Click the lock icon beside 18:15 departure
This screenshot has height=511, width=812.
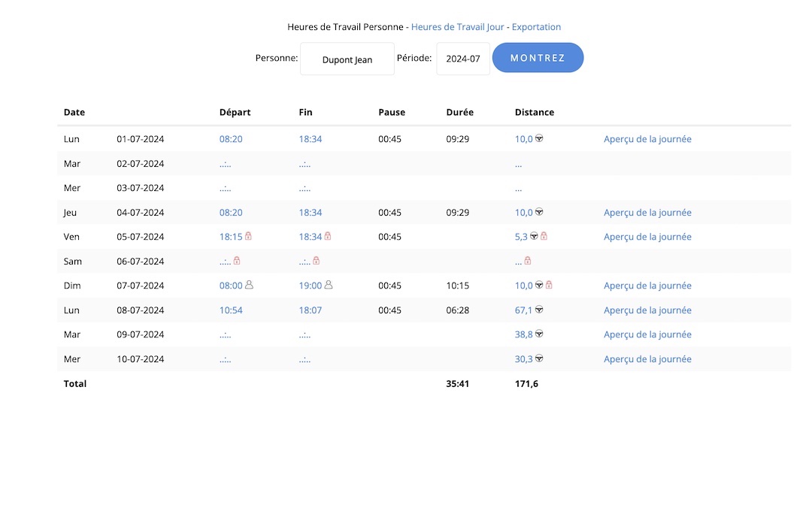248,237
